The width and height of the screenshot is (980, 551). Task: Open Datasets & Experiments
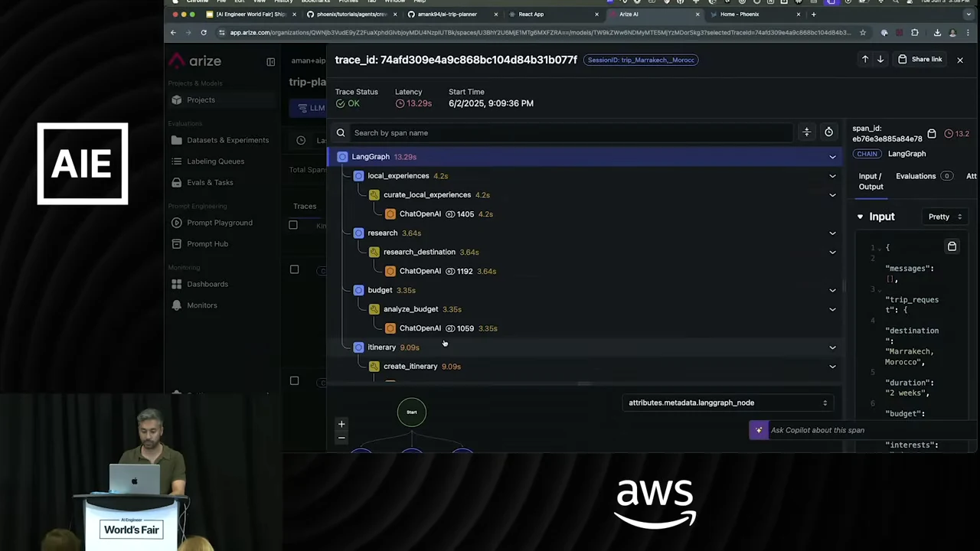[227, 140]
